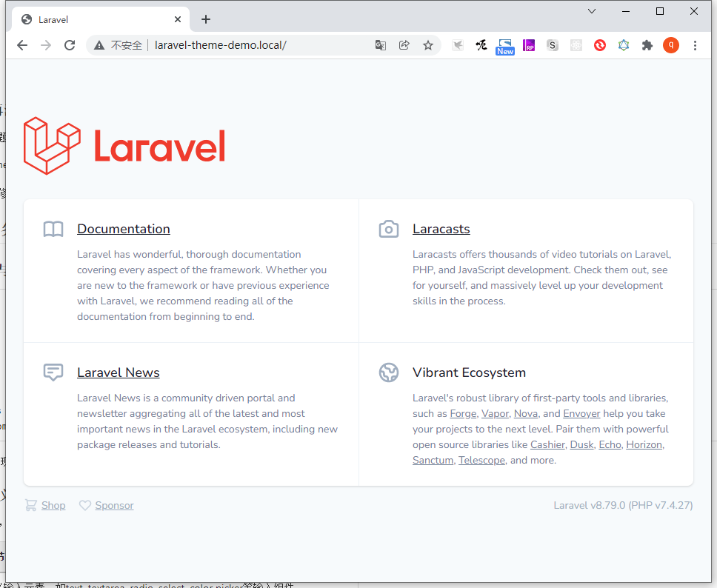Screen dimensions: 717x588
Task: Open Chrome three-dot menu
Action: pyautogui.click(x=695, y=45)
